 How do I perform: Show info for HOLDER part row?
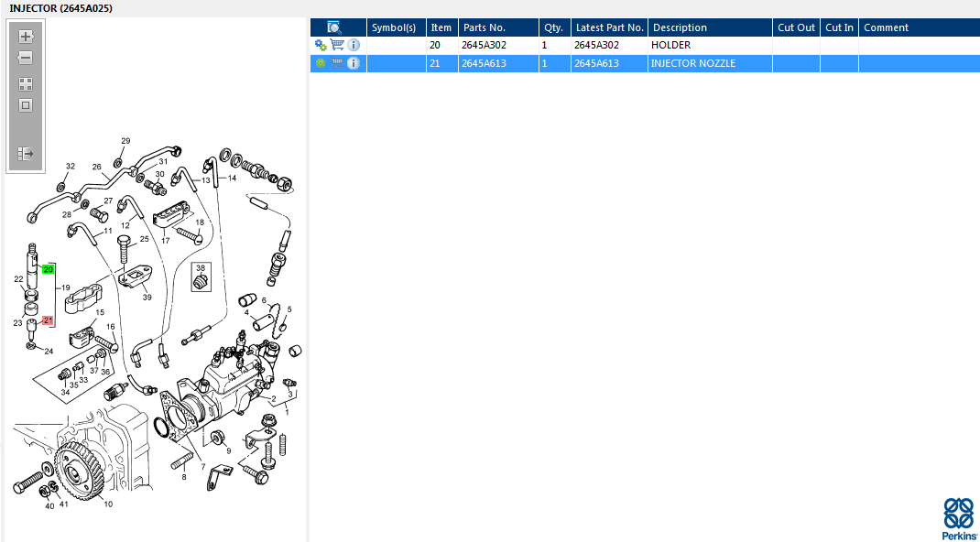pos(354,45)
